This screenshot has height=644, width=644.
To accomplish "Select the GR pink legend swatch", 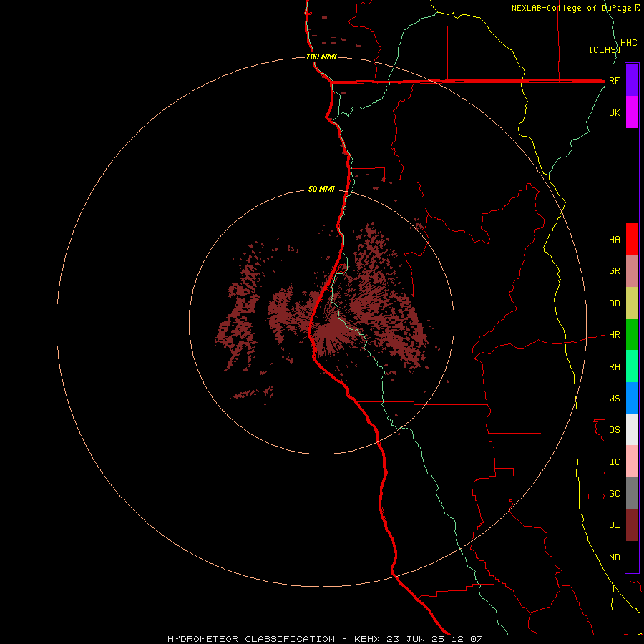I will [632, 271].
